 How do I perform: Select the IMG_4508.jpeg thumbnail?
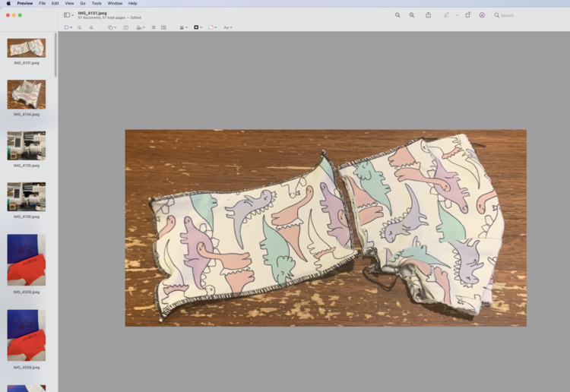tap(27, 260)
